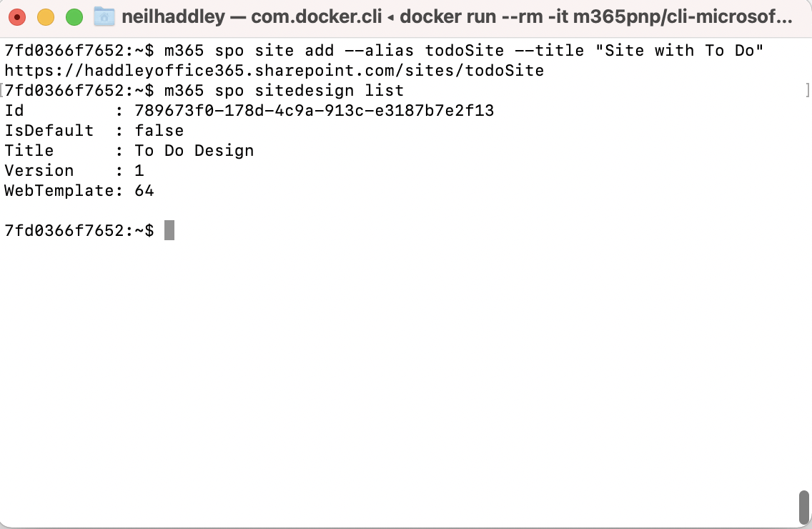Click the Version value 1
This screenshot has height=529, width=812.
click(139, 171)
